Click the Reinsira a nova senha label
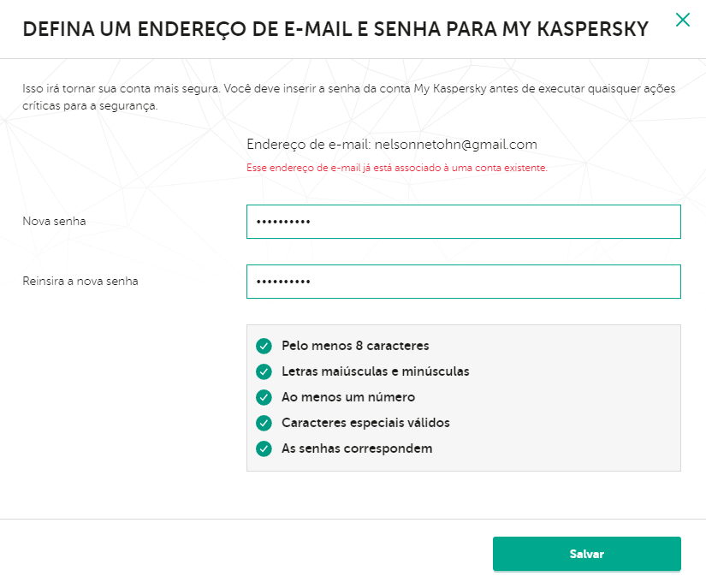This screenshot has width=706, height=588. click(x=80, y=282)
